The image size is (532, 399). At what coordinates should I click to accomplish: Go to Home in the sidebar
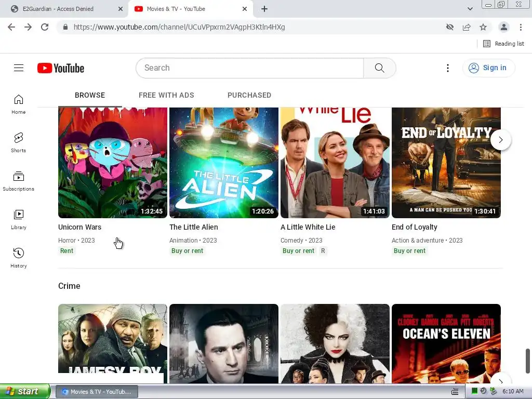click(19, 104)
